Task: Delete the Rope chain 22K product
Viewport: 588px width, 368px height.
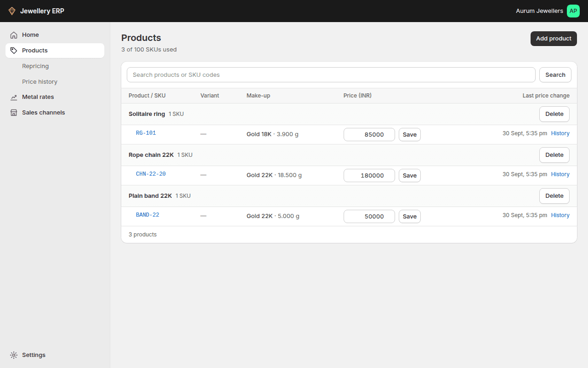Action: click(554, 155)
